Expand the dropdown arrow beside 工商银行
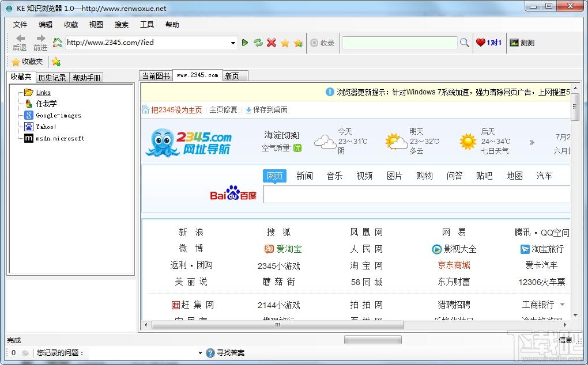 (x=562, y=305)
